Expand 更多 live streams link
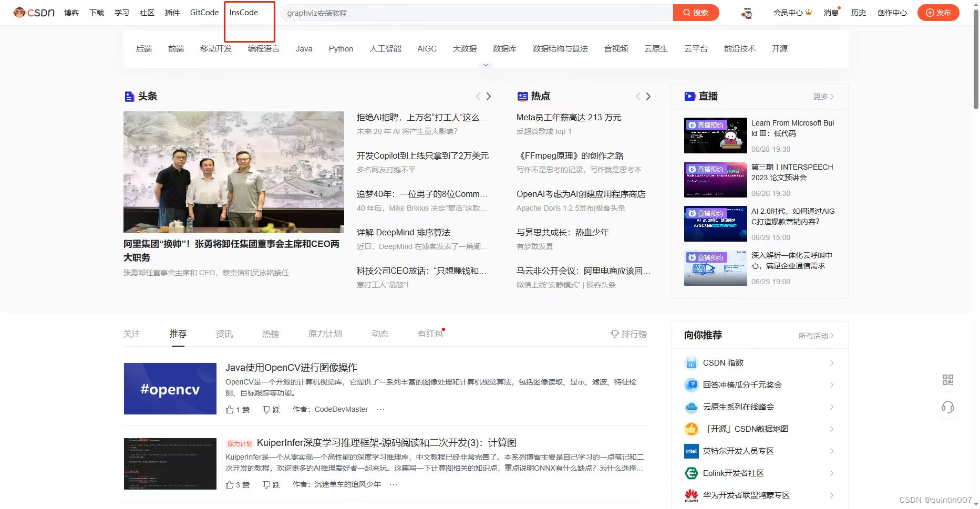 (823, 97)
